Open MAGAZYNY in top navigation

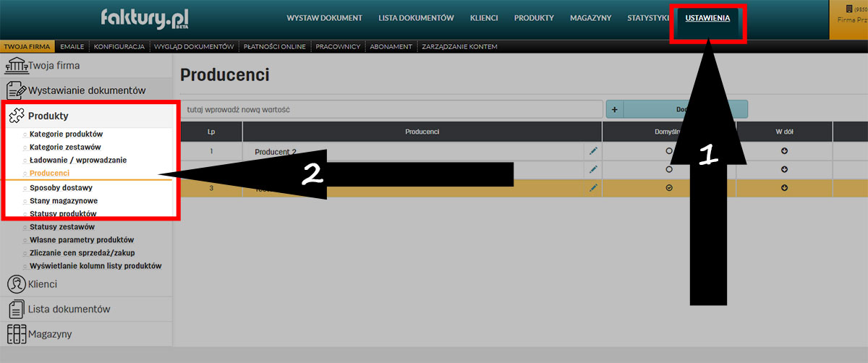(x=590, y=18)
